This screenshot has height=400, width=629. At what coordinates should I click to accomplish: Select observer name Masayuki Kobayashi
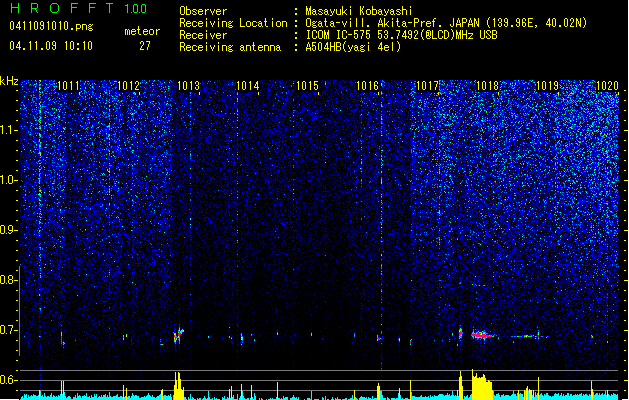(359, 11)
